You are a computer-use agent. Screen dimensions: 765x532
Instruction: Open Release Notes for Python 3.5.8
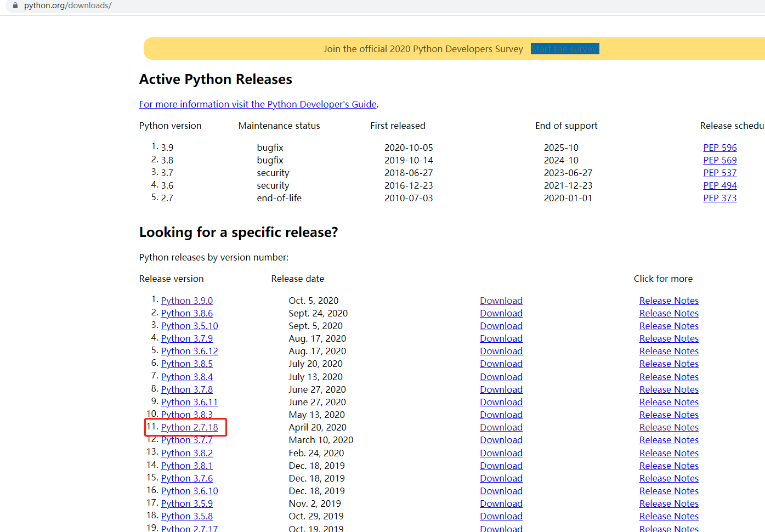(x=669, y=516)
